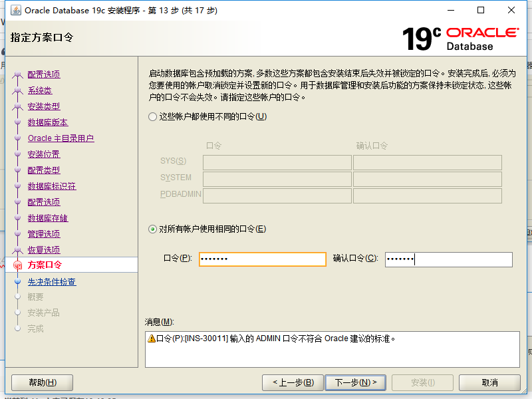Click the Java installer icon in title bar
This screenshot has width=532, height=399.
click(15, 10)
